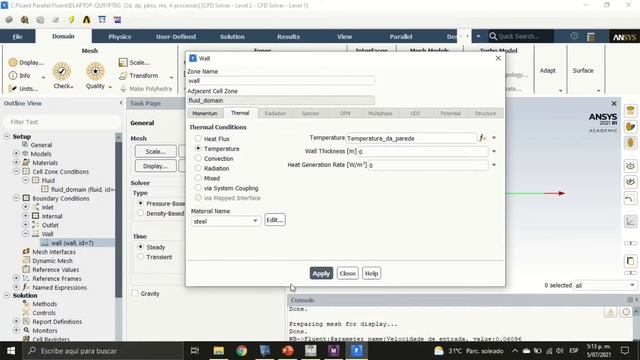Click the Scale mesh ribbon icon
Image resolution: width=640 pixels, height=360 pixels.
coord(123,62)
